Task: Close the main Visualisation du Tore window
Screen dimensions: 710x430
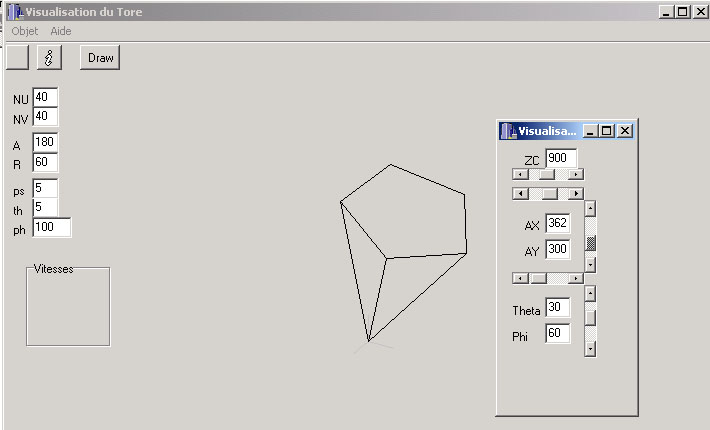Action: (x=700, y=12)
